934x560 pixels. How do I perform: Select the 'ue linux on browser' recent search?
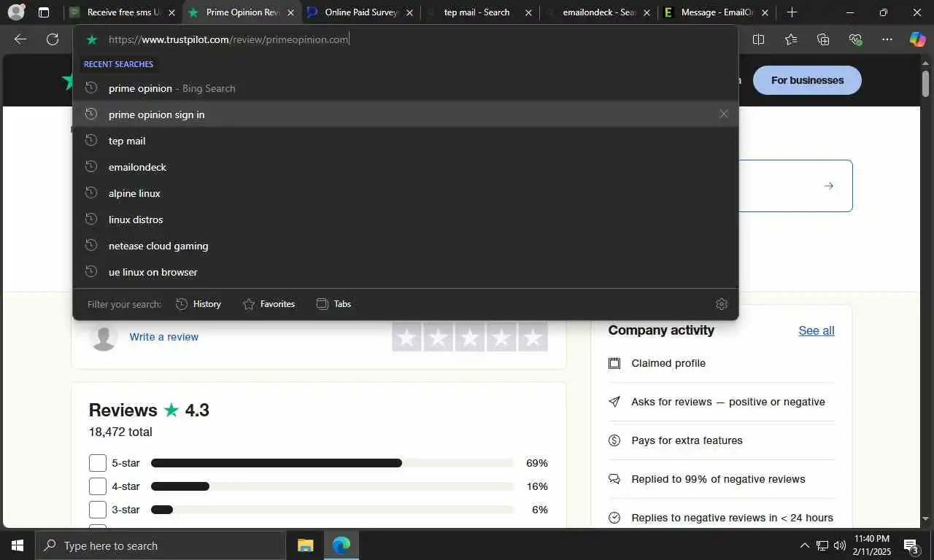[x=406, y=272]
